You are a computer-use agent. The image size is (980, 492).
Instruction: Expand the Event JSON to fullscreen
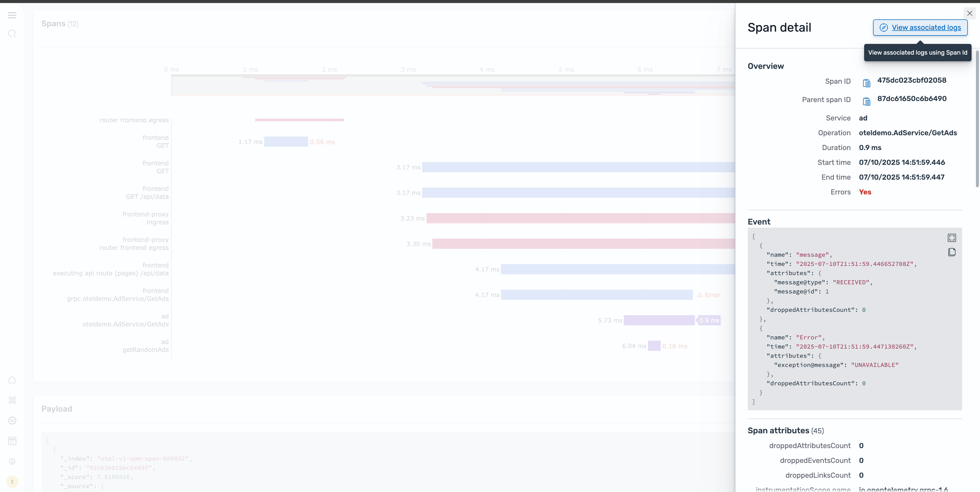pyautogui.click(x=951, y=238)
